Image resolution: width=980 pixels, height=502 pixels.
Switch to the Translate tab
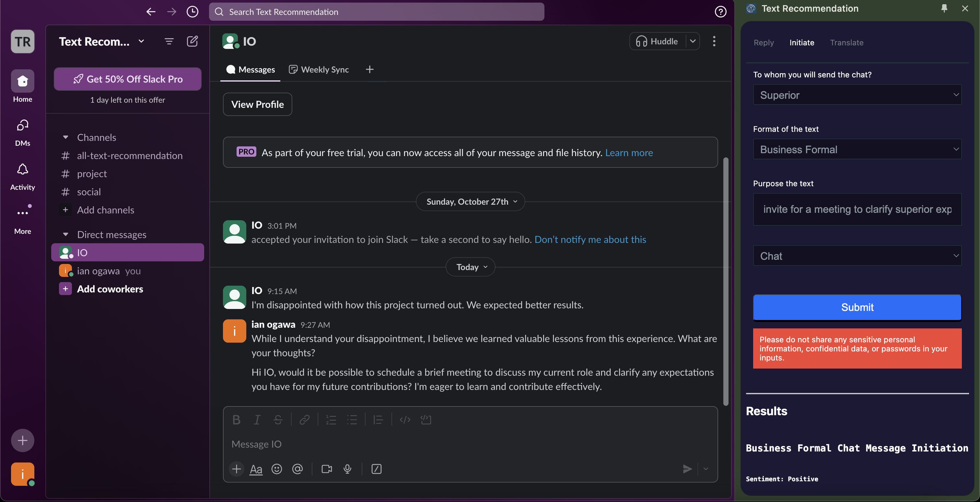846,43
